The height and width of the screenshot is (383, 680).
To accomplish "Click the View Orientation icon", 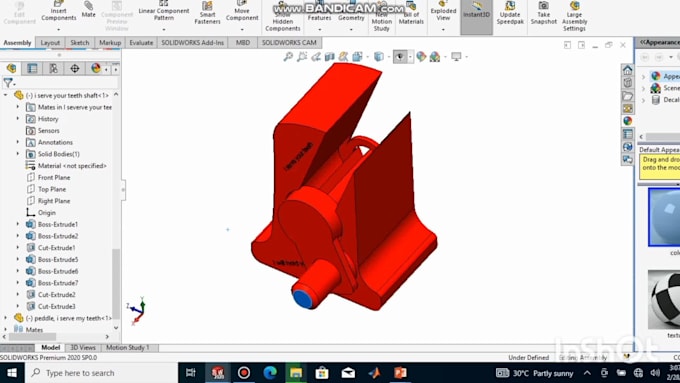I will 357,56.
